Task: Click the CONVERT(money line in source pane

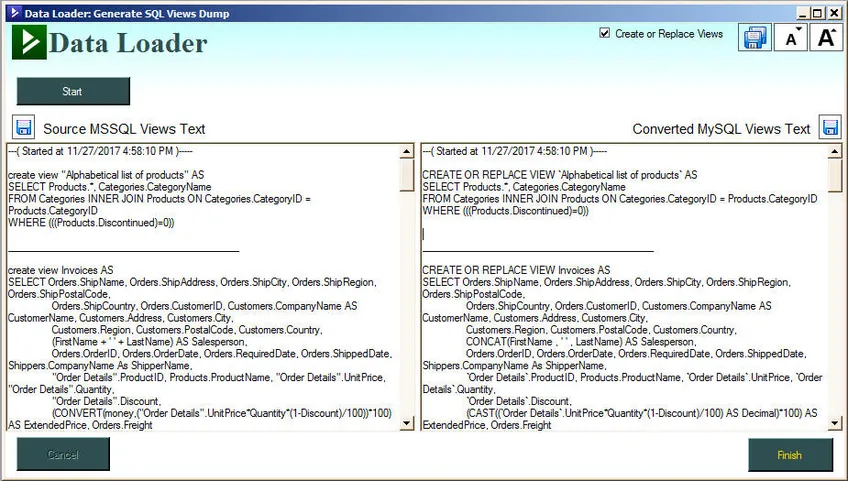Action: (x=221, y=413)
